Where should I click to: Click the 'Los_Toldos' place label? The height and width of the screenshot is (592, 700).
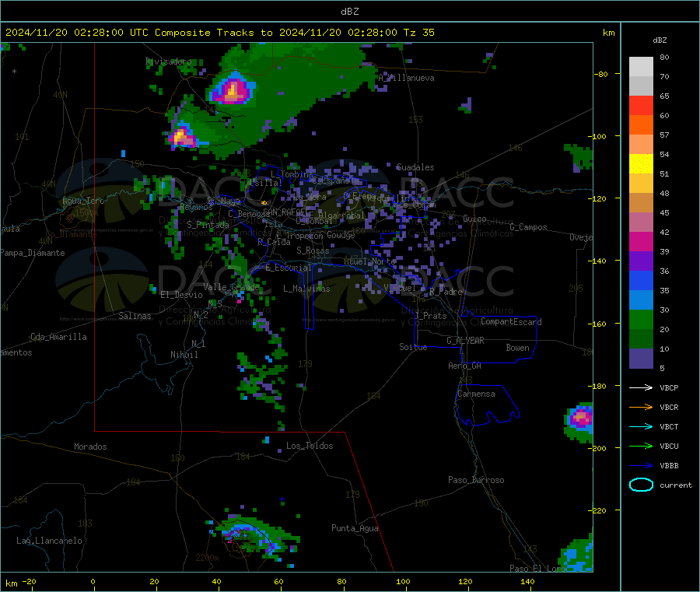[x=310, y=446]
